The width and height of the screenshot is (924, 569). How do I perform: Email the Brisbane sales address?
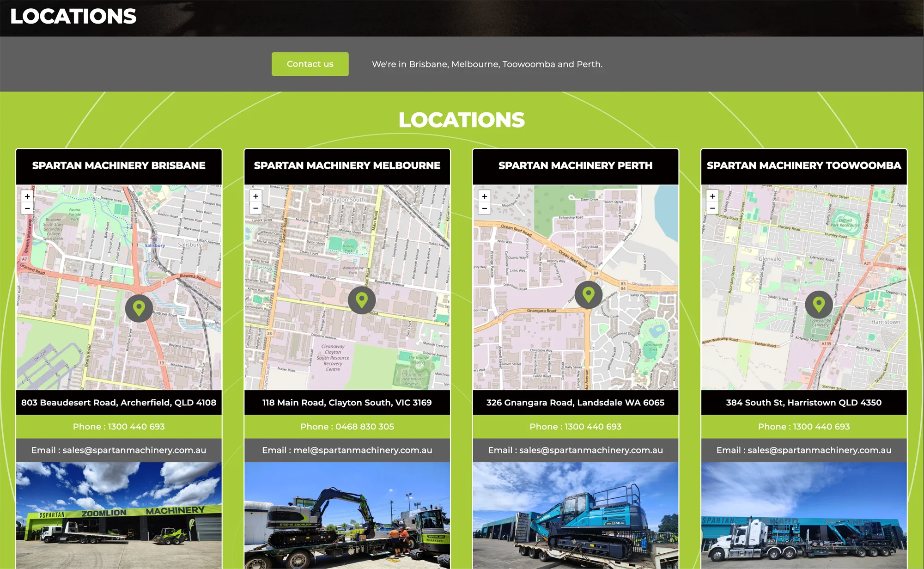tap(119, 450)
